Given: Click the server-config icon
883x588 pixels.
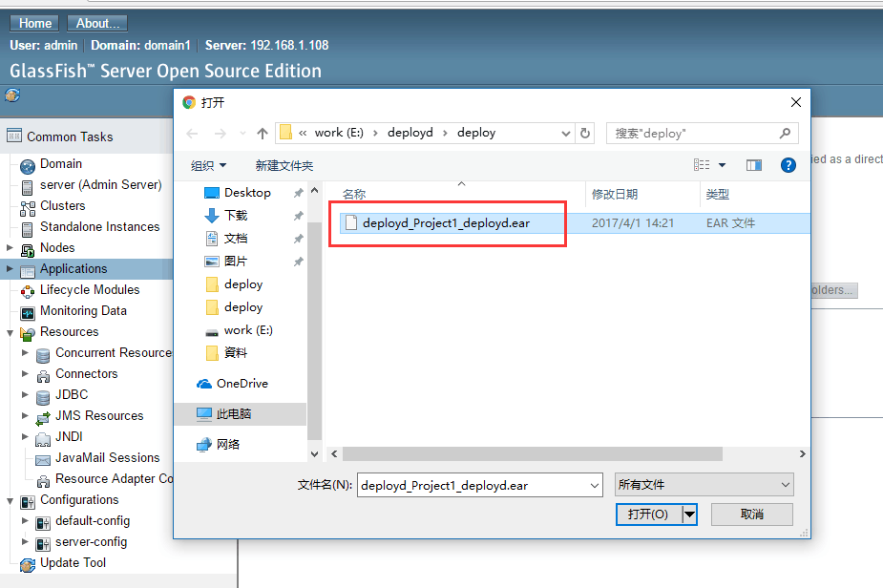Looking at the screenshot, I should click(x=42, y=544).
